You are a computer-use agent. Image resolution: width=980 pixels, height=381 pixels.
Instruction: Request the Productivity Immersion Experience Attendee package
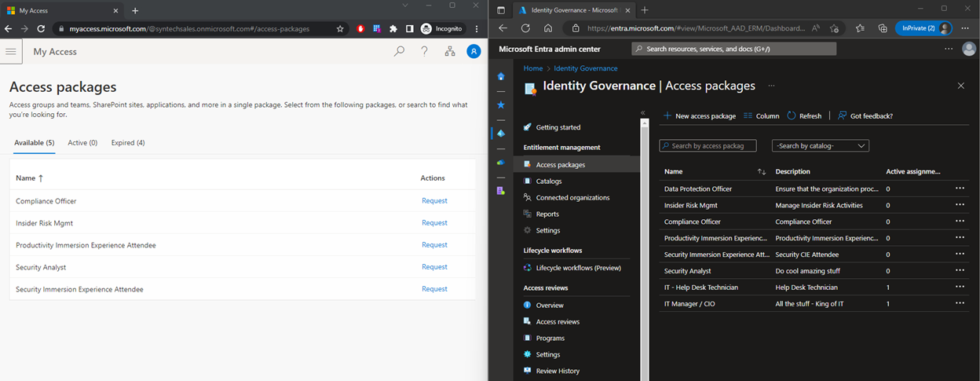(434, 244)
